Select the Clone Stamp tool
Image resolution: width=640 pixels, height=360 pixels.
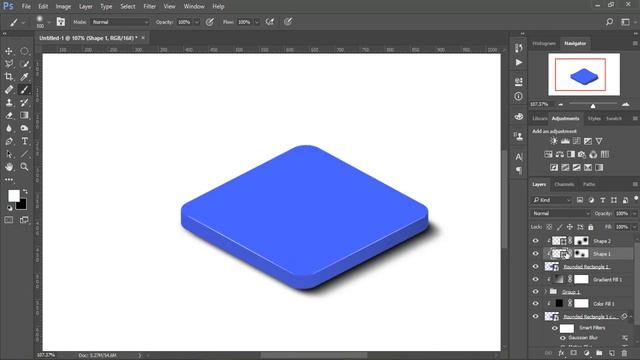[x=9, y=102]
